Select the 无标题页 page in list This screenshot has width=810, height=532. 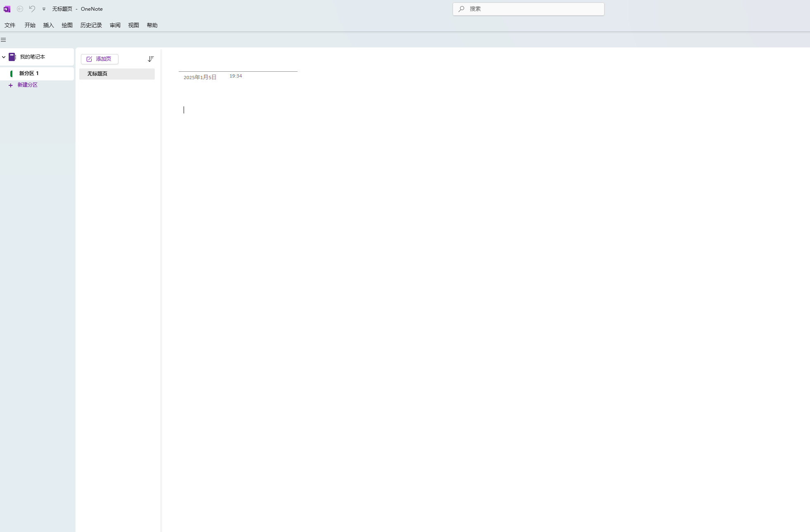click(x=117, y=74)
